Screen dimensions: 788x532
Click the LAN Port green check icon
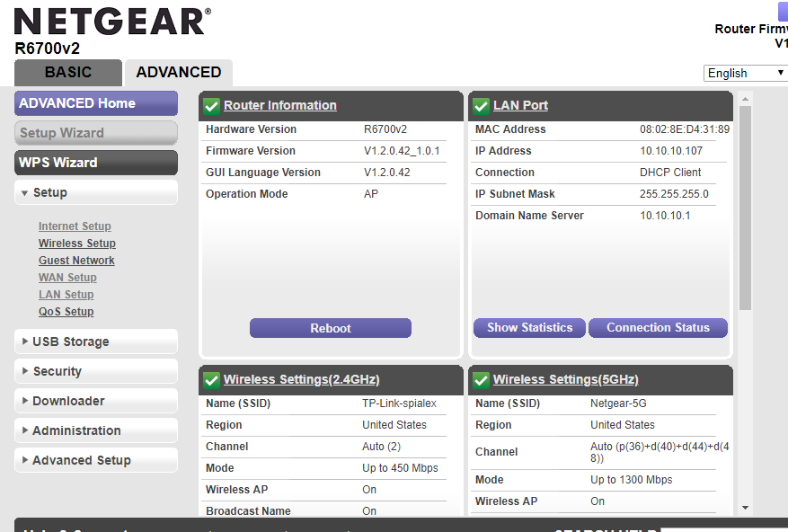tap(481, 105)
